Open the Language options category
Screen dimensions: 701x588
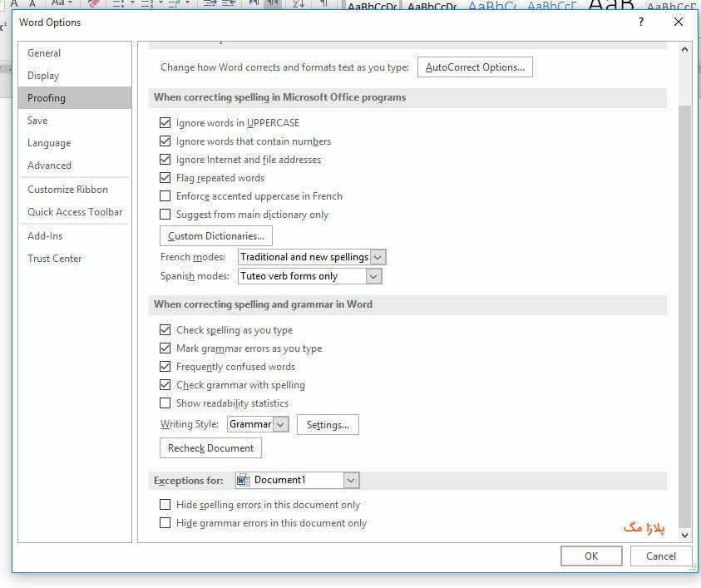point(75,143)
